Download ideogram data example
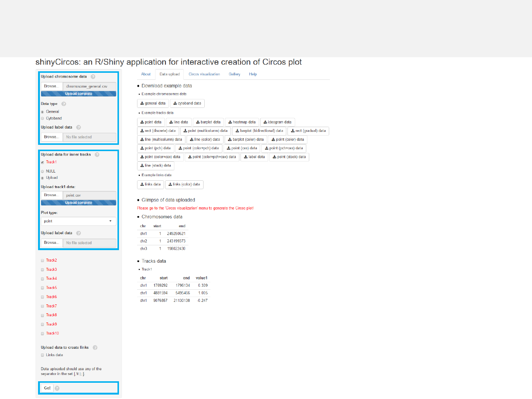The width and height of the screenshot is (532, 399). point(277,122)
